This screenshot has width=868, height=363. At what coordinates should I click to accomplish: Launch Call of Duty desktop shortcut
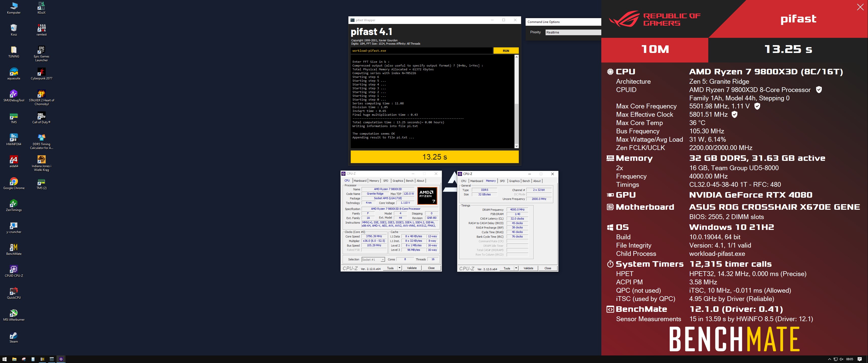41,117
